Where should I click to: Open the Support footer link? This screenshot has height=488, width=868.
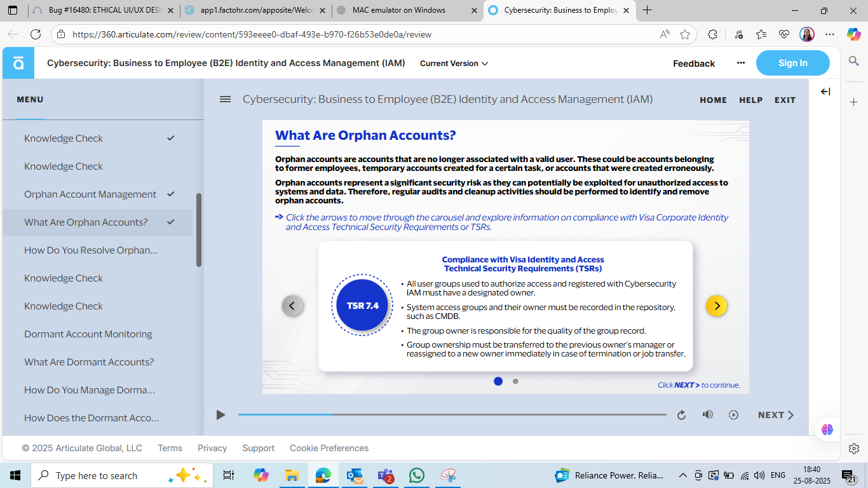(x=258, y=448)
